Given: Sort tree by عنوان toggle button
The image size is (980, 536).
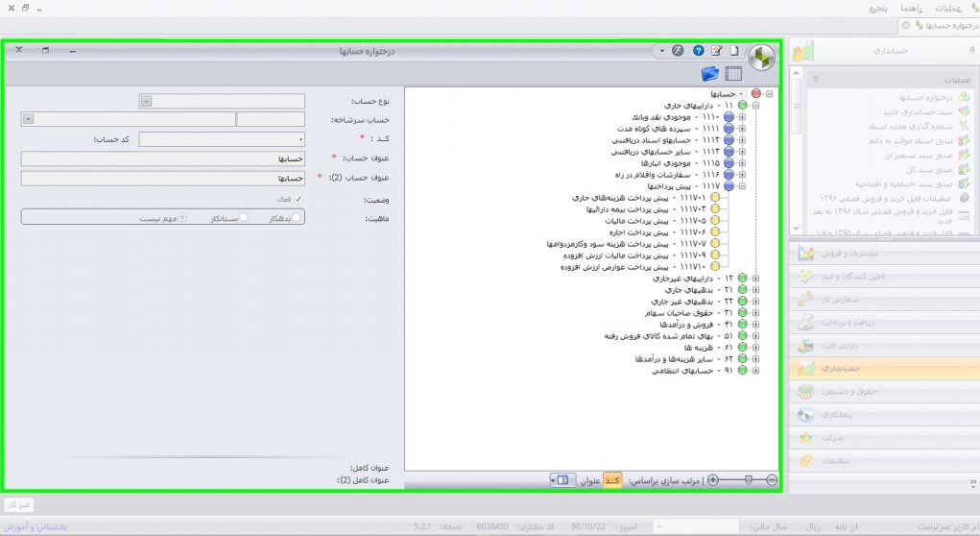Looking at the screenshot, I should point(590,480).
